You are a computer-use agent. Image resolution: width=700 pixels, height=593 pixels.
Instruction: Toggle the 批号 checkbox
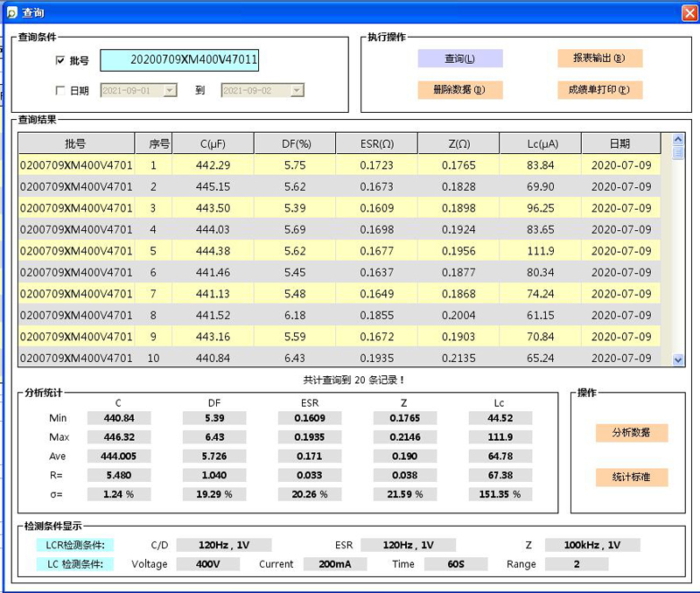[59, 60]
